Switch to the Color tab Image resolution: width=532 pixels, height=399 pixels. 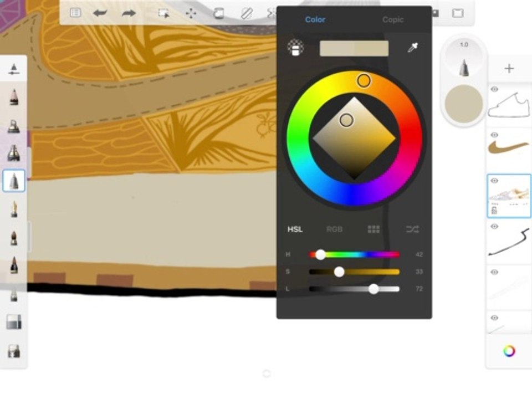tap(315, 20)
